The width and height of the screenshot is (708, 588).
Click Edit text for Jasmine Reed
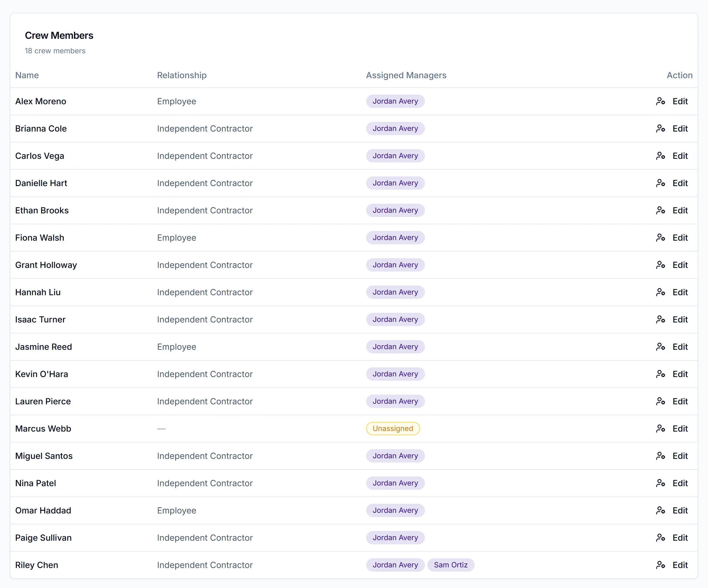tap(680, 347)
